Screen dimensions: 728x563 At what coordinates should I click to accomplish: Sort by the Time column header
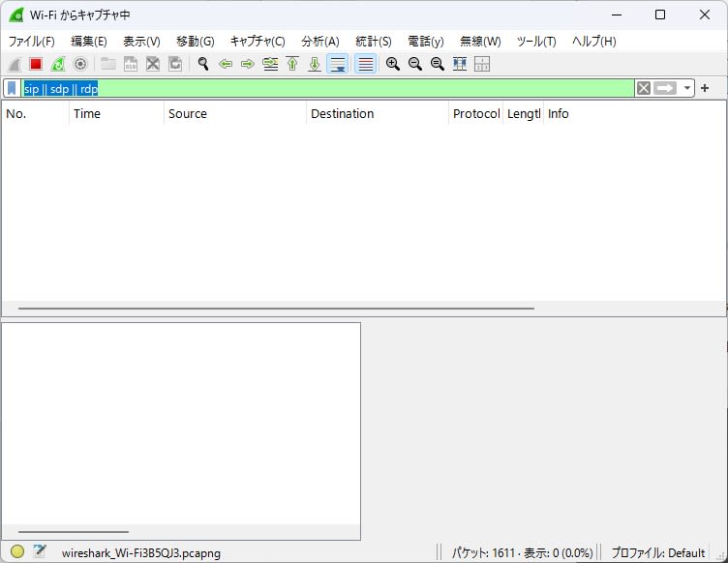click(x=116, y=113)
